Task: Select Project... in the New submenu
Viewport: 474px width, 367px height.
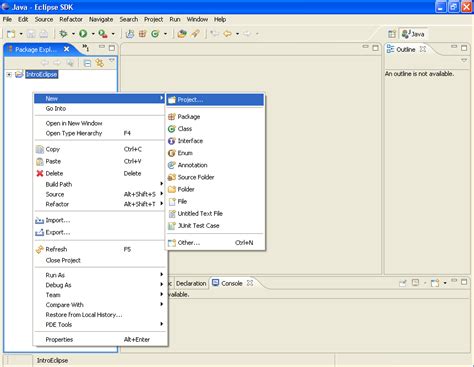Action: [215, 100]
